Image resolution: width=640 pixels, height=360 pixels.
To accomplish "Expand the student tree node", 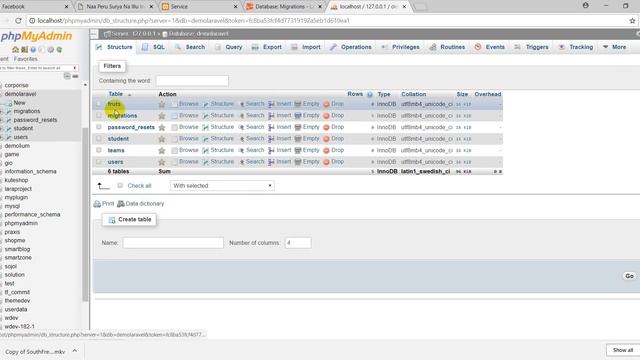I will tap(2, 129).
